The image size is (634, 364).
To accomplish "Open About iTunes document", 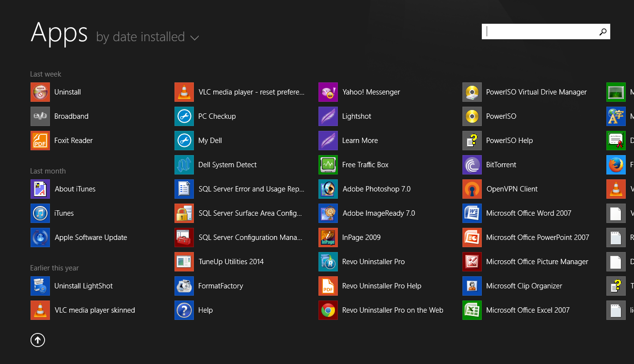I will coord(63,189).
